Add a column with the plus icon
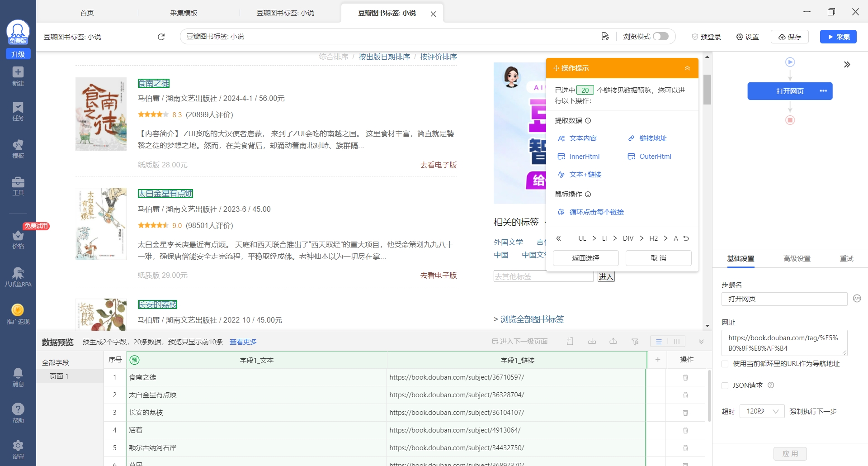 point(657,360)
